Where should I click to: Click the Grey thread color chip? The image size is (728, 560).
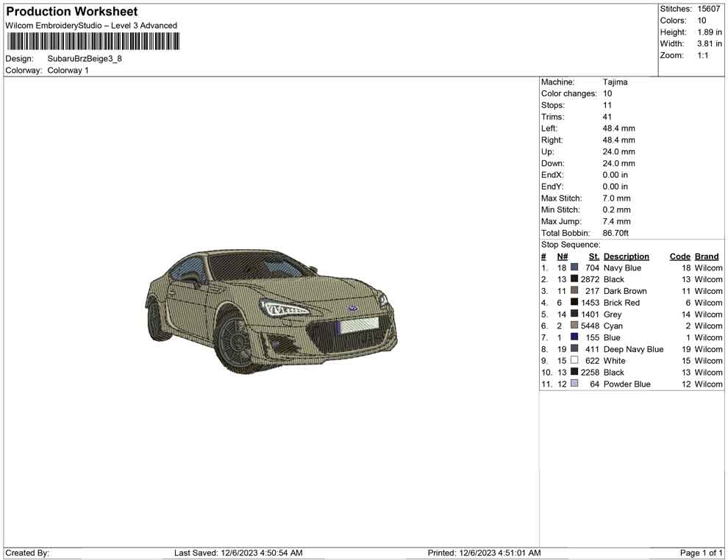(573, 314)
